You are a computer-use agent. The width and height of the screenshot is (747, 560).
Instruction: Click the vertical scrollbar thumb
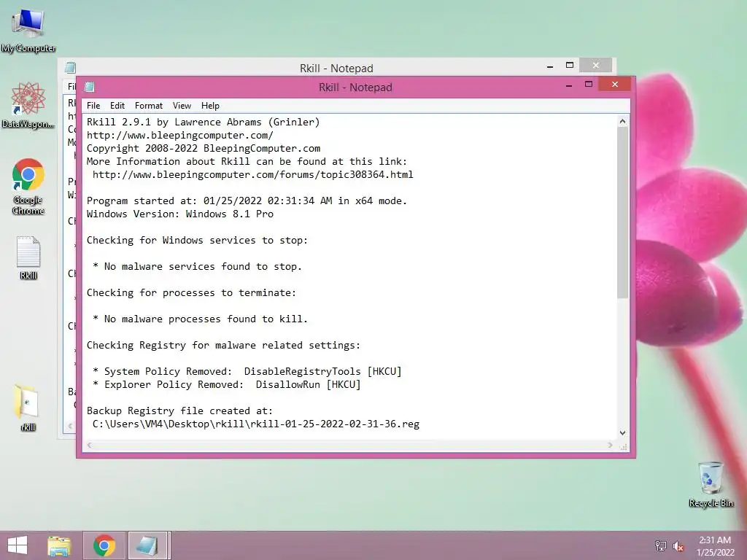623,213
